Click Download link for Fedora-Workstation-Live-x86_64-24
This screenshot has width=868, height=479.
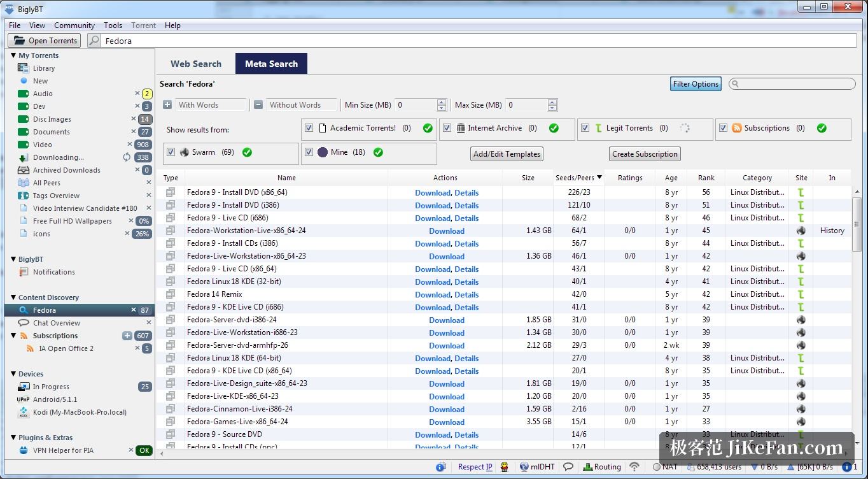pos(447,231)
